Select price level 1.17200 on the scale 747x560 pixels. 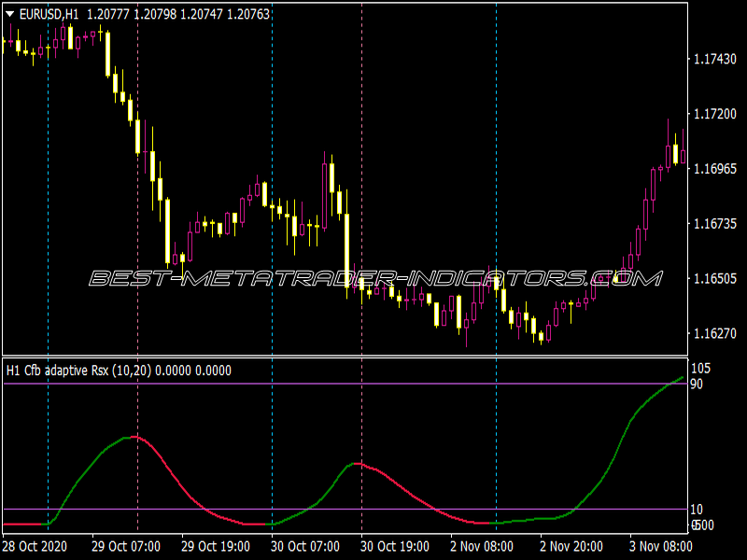point(715,114)
